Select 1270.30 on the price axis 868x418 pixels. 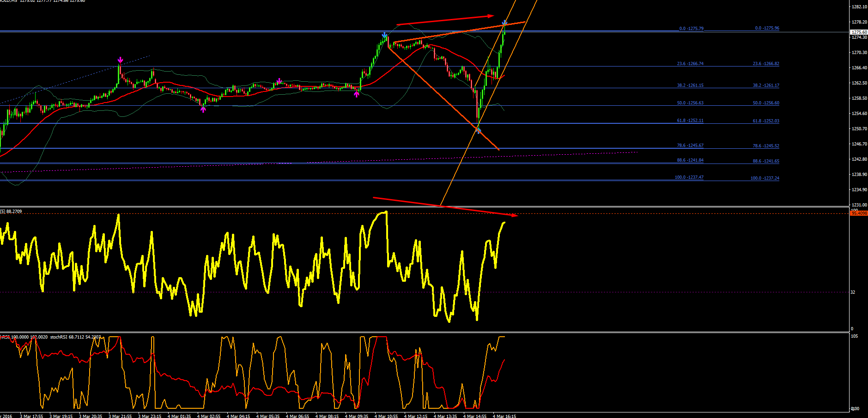point(859,53)
